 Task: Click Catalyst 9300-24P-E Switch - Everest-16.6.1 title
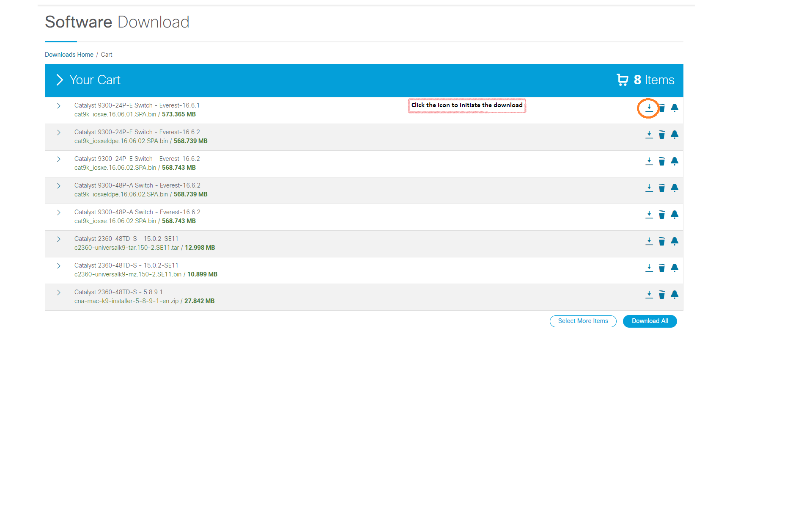click(x=137, y=105)
